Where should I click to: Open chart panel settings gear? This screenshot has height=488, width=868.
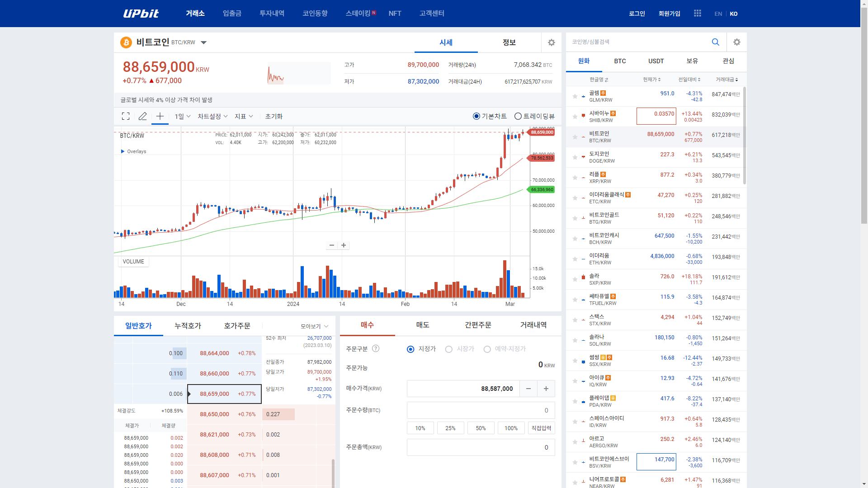(551, 42)
